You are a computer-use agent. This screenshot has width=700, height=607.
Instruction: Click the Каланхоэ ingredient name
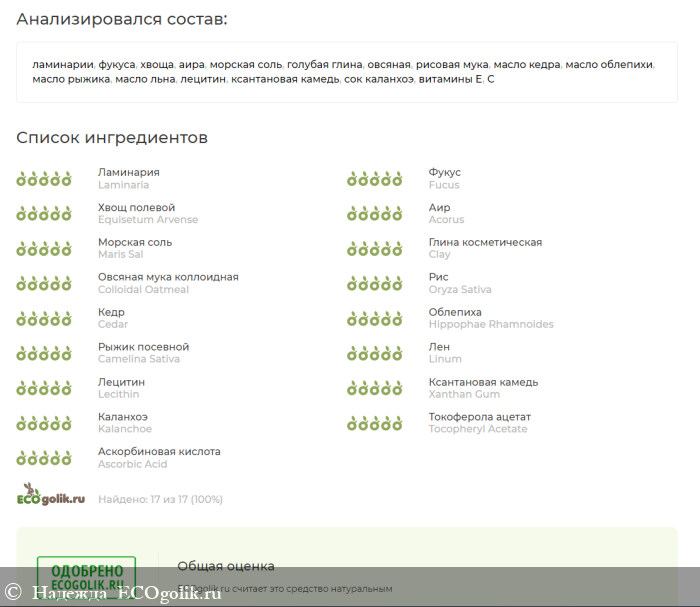click(123, 417)
